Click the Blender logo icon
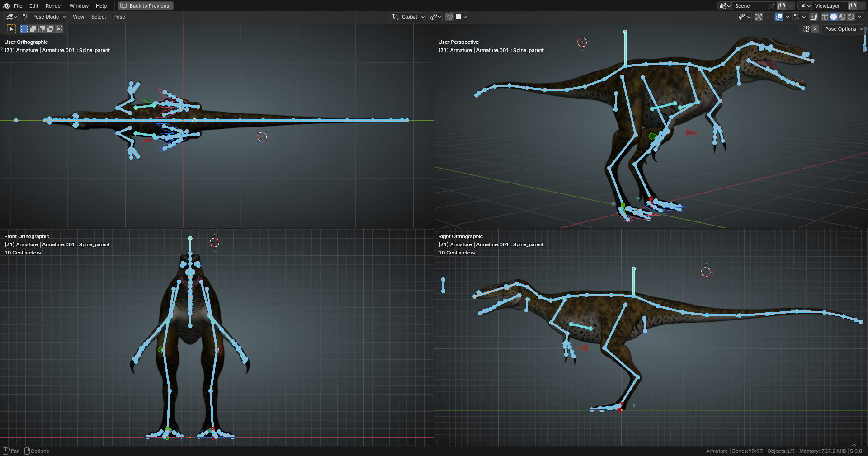The image size is (868, 456). click(x=6, y=6)
